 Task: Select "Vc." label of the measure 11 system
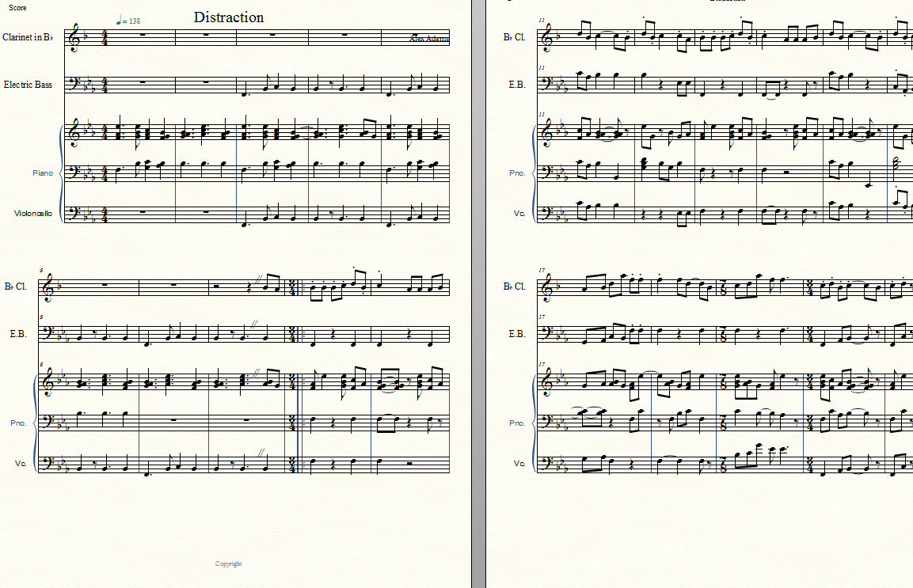pos(519,213)
